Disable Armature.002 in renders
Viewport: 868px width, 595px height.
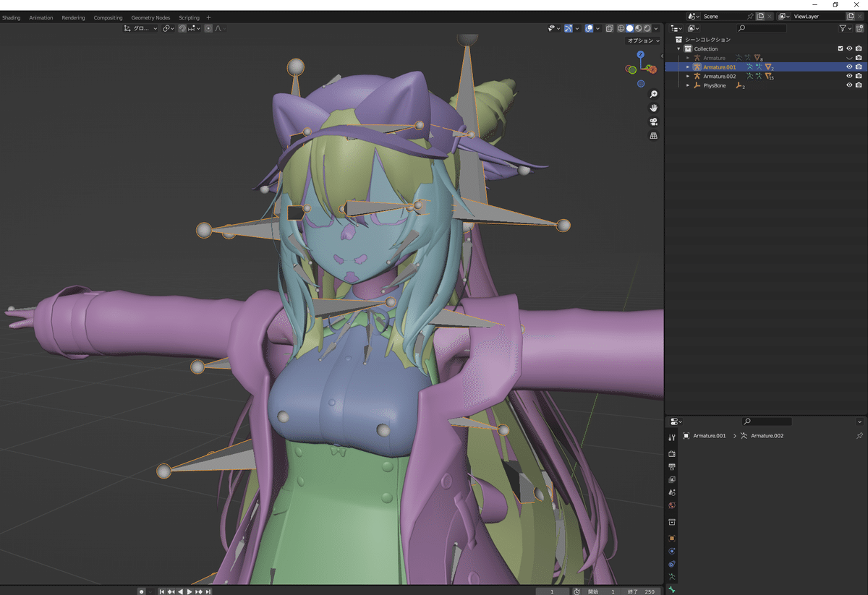[x=859, y=76]
